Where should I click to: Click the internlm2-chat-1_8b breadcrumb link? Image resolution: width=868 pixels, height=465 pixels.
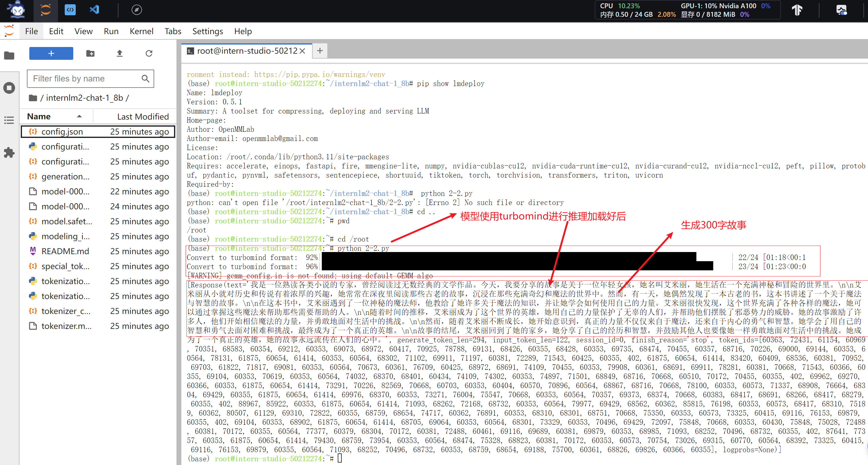pyautogui.click(x=84, y=98)
